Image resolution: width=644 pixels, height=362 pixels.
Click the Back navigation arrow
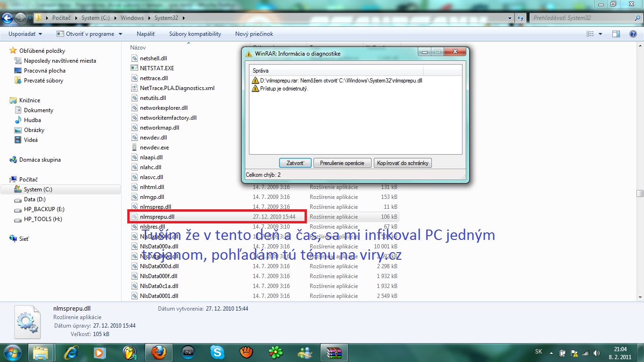[x=8, y=18]
